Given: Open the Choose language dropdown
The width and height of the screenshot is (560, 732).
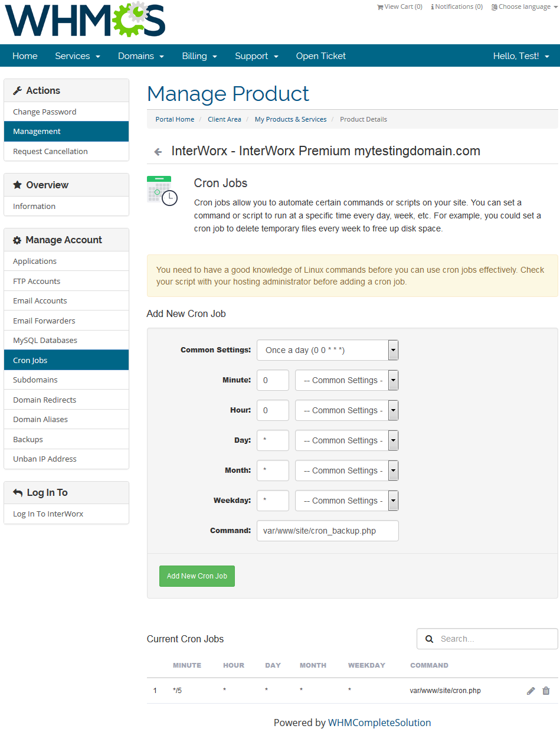Looking at the screenshot, I should [523, 6].
